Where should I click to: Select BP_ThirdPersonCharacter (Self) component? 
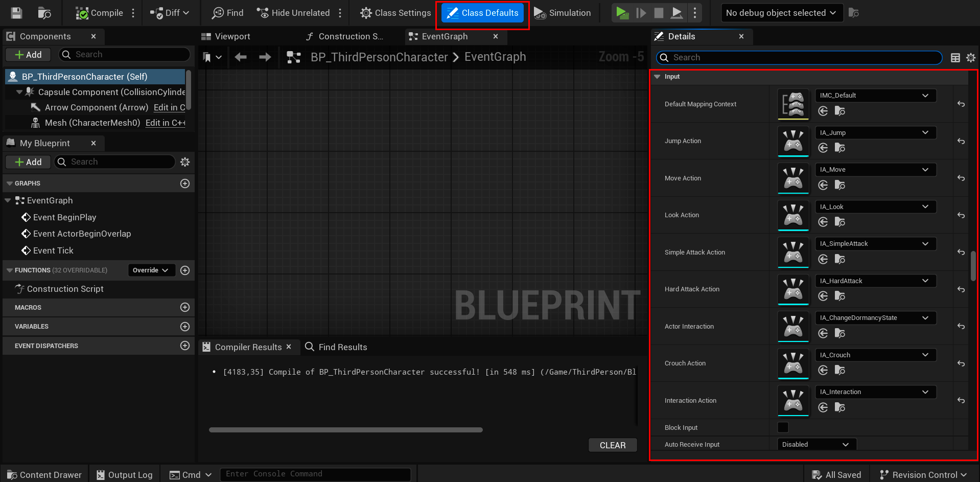coord(95,77)
